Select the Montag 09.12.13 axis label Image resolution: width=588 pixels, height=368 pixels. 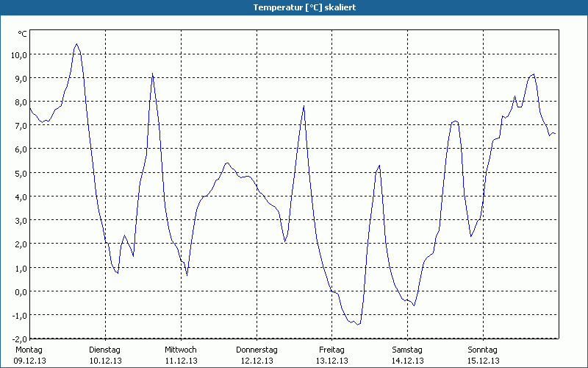29,355
